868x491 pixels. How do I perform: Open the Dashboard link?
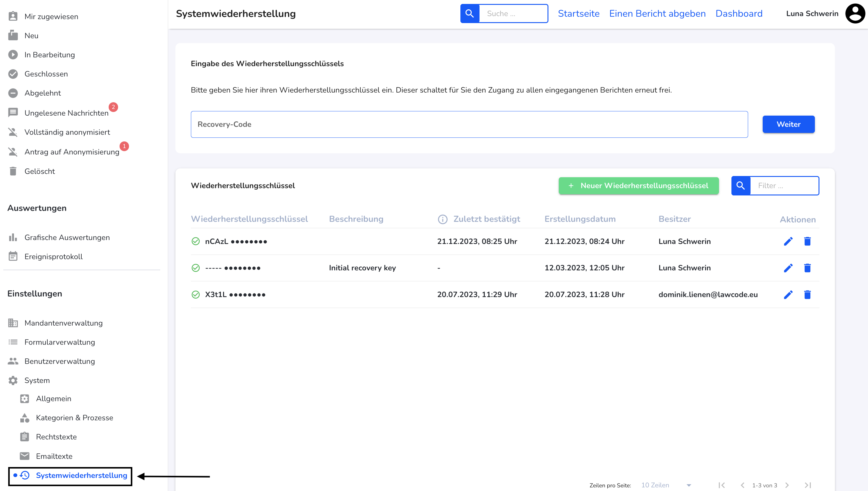point(739,13)
